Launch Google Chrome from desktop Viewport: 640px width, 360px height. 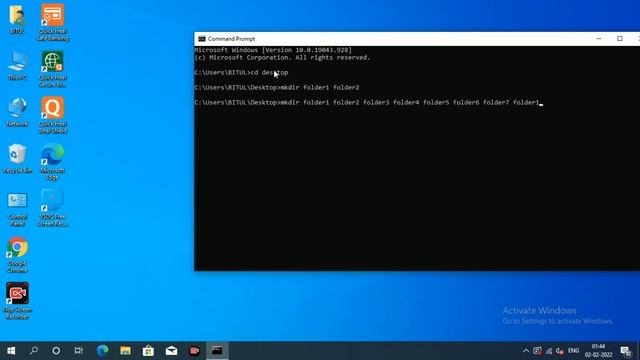pyautogui.click(x=17, y=255)
